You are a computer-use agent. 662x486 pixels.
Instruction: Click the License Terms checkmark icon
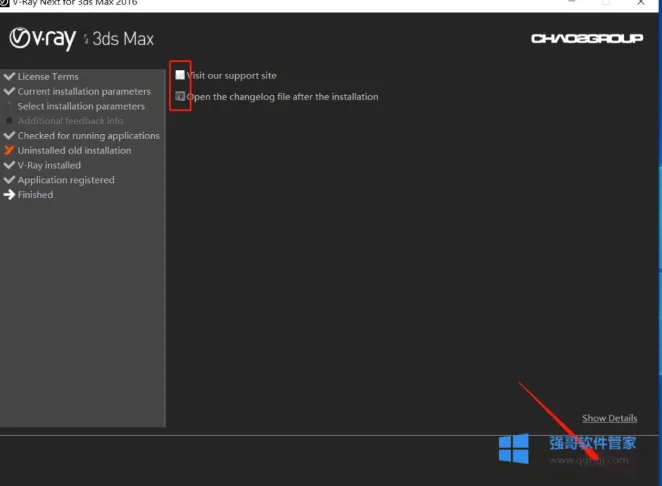pyautogui.click(x=9, y=76)
